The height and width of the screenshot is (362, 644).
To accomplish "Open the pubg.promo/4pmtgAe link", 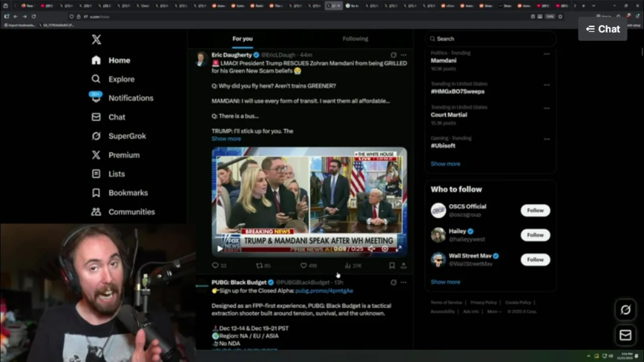I will [324, 291].
